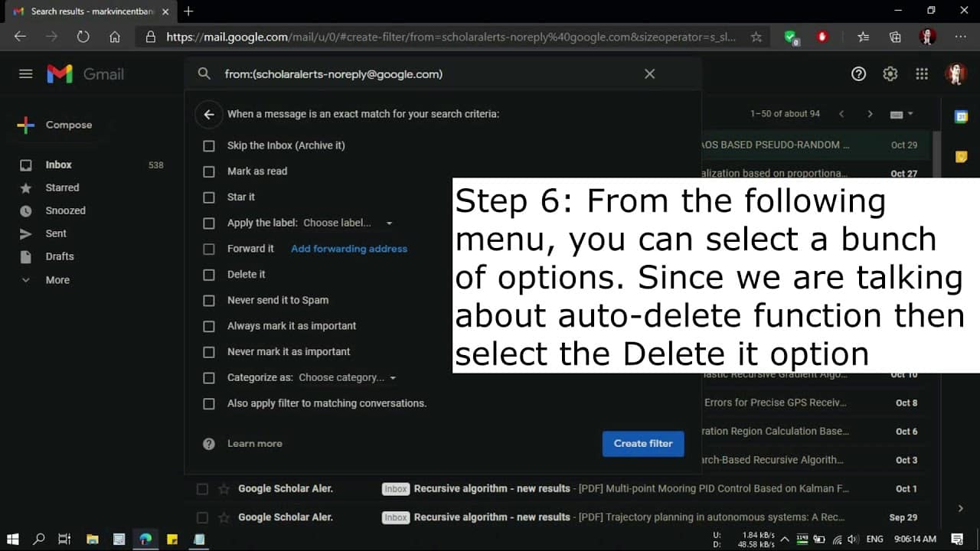This screenshot has height=551, width=980.
Task: Open the 'Choose category...' dropdown
Action: click(x=348, y=377)
